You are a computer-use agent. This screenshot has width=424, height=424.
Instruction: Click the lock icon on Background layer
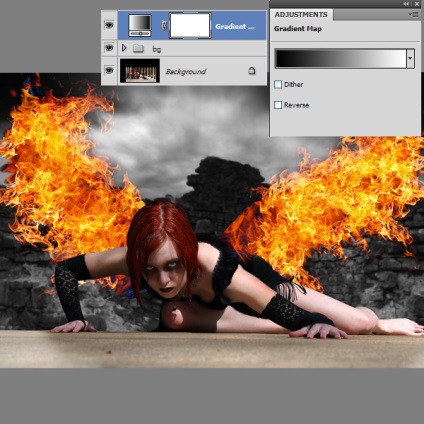[x=252, y=71]
